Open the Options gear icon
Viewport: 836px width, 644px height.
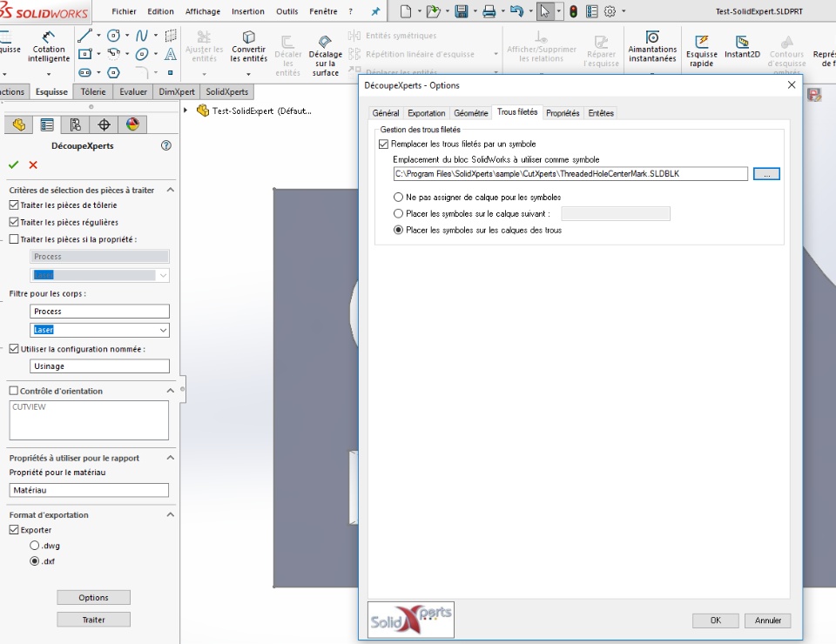[x=610, y=11]
